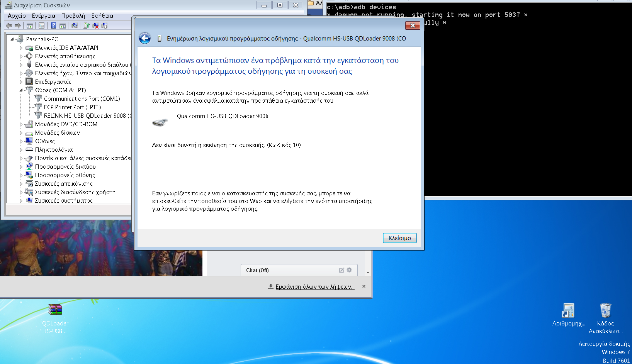632x364 pixels.
Task: Click the disable device toolbar icon
Action: (104, 26)
